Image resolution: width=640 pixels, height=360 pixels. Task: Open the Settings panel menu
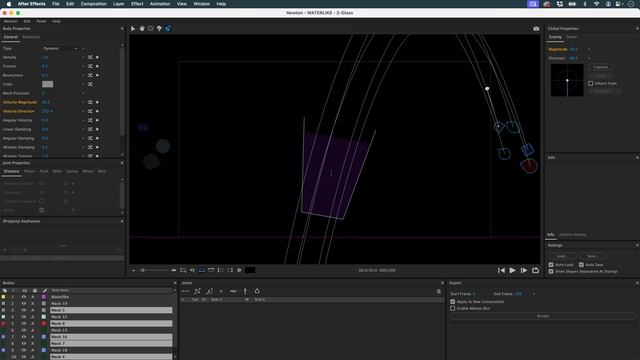[637, 245]
